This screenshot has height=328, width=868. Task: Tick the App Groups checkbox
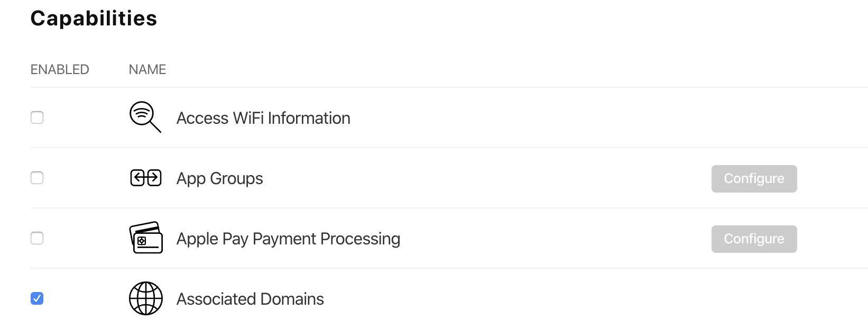point(37,178)
